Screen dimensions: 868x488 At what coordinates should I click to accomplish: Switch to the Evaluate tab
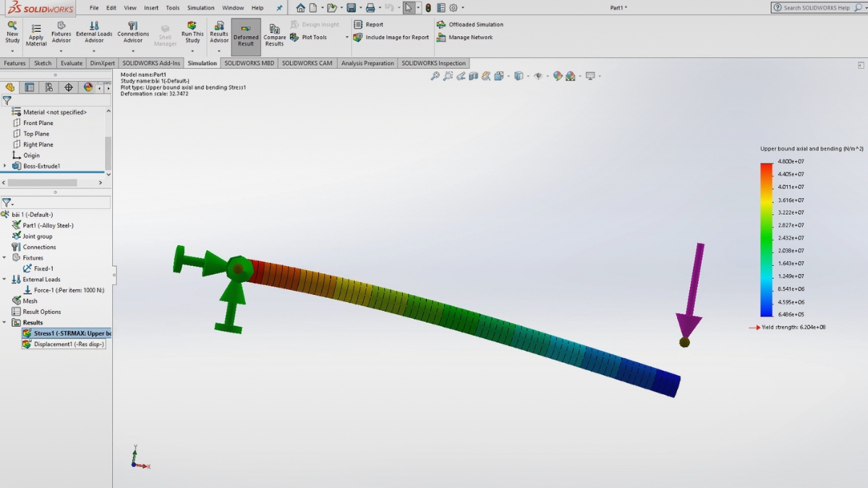click(x=72, y=63)
